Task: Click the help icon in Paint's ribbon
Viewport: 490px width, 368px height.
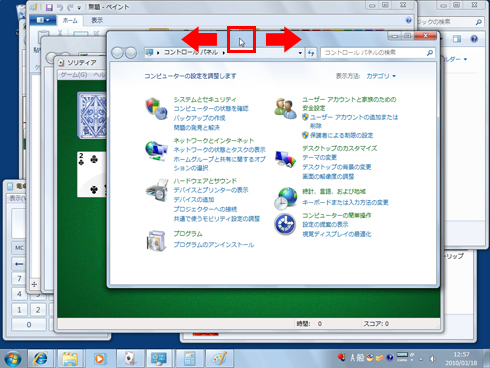Action: (409, 21)
